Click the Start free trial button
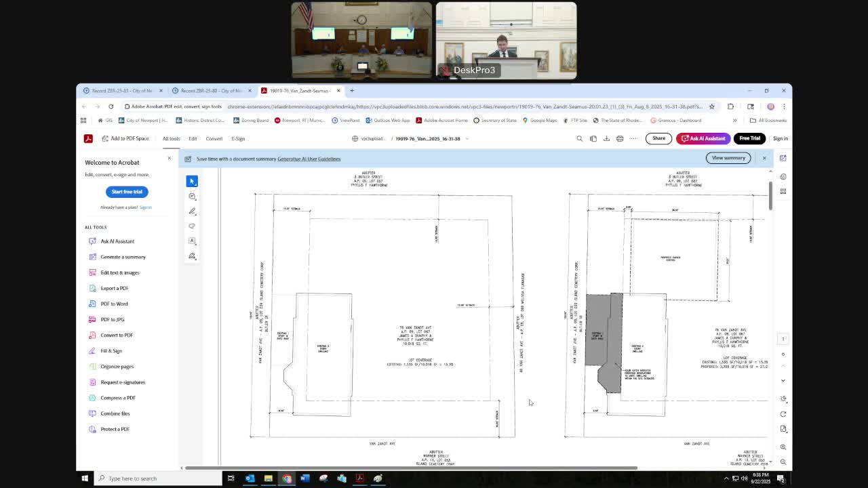This screenshot has width=868, height=488. pos(127,192)
